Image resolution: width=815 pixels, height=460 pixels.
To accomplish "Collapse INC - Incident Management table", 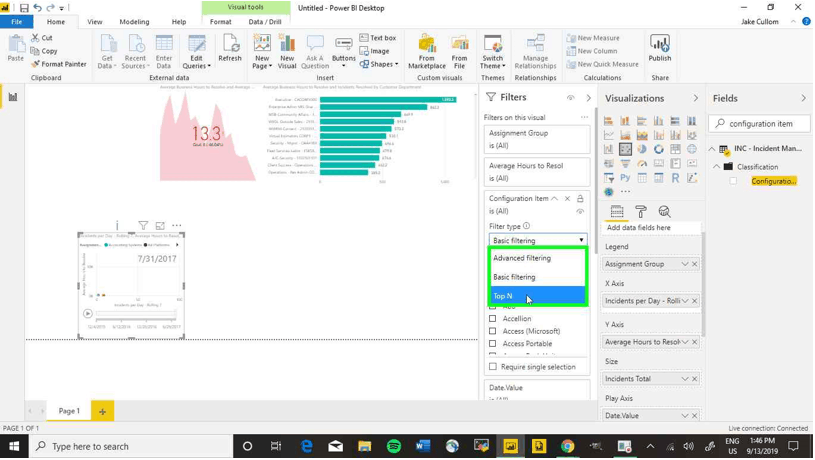I will tap(712, 149).
